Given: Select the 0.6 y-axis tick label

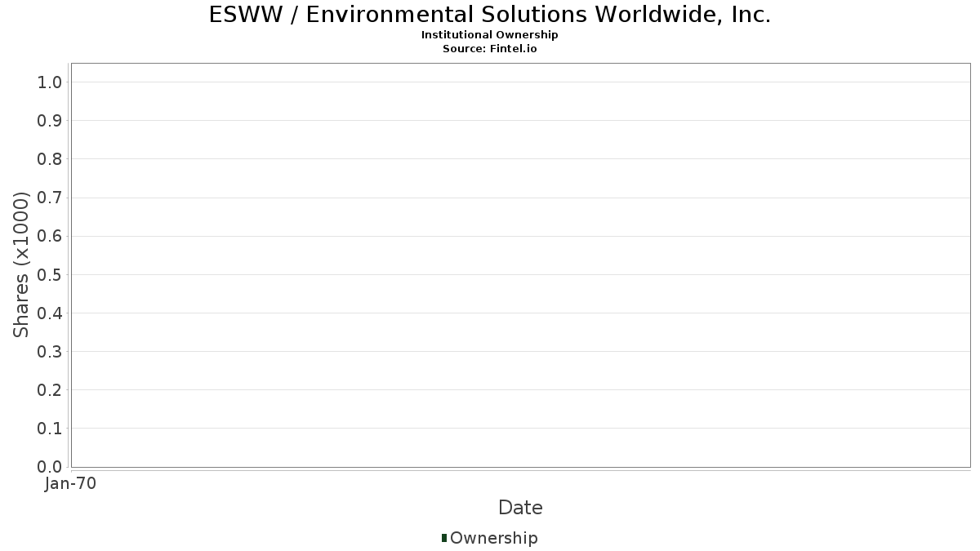Looking at the screenshot, I should point(49,236).
